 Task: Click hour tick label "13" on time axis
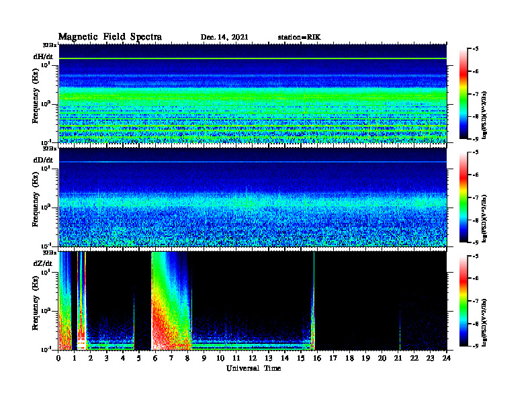[269, 359]
